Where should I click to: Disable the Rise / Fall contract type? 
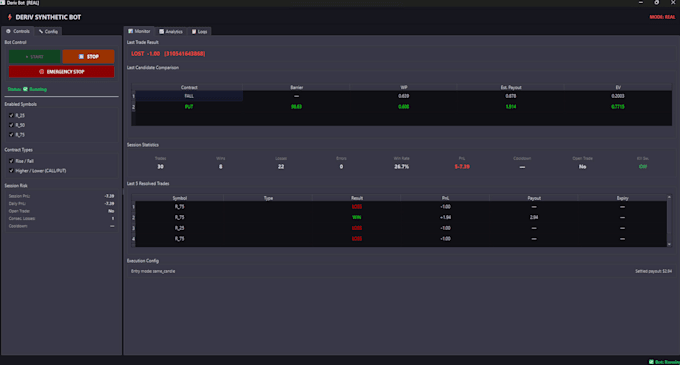[11, 161]
